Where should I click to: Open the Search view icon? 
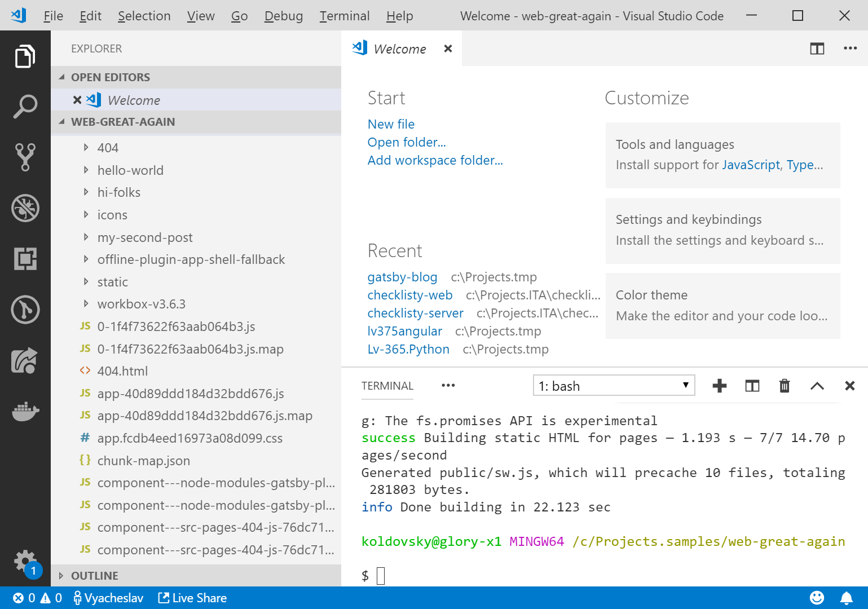click(x=25, y=107)
